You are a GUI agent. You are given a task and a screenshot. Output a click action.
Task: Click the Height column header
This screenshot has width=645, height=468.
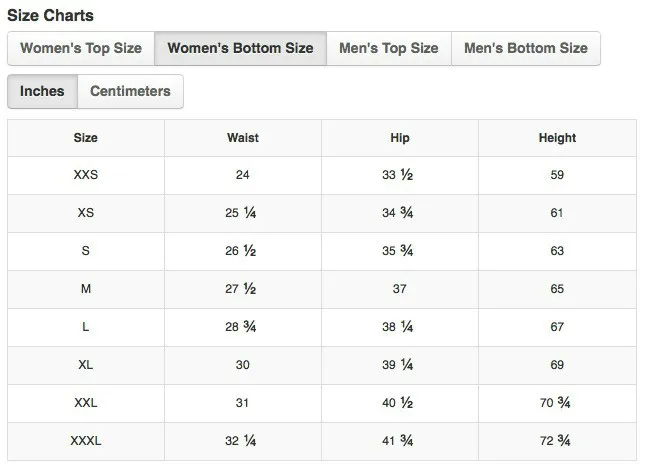pos(557,138)
